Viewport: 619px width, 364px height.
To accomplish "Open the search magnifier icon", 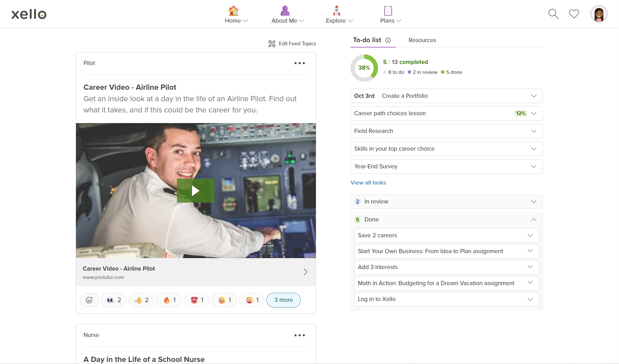I will (x=553, y=14).
